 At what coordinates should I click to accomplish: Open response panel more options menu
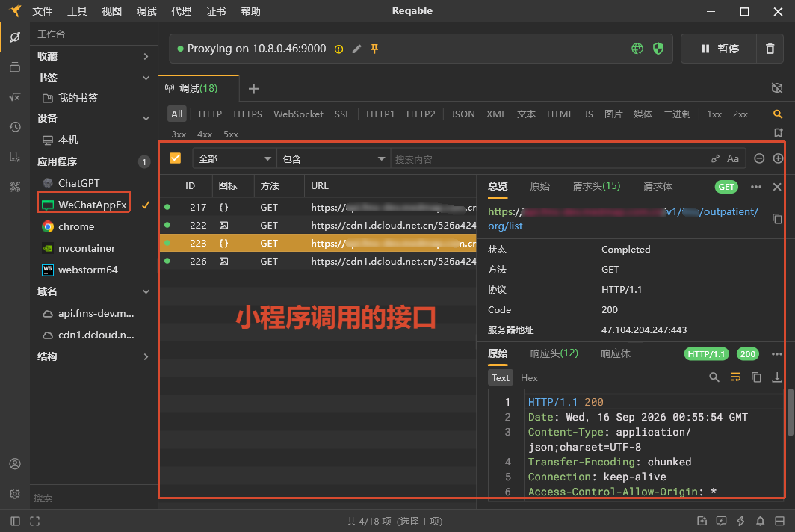point(777,354)
